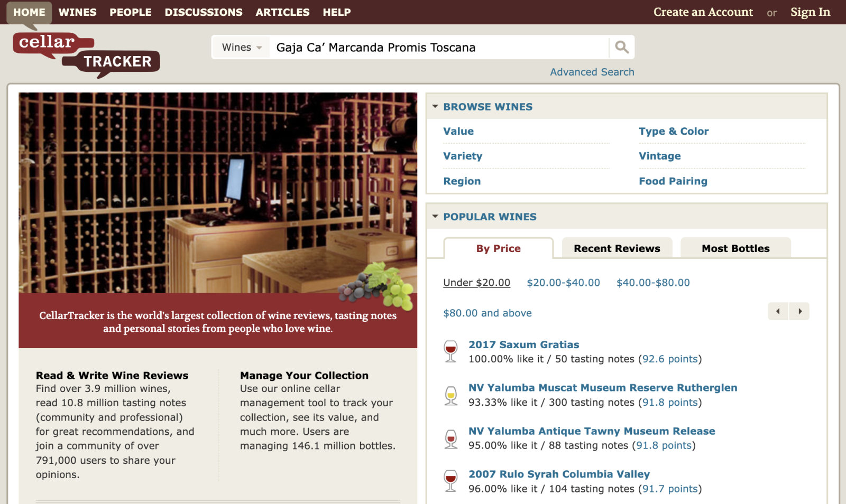
Task: Click the 92.6 points score link
Action: (x=670, y=359)
